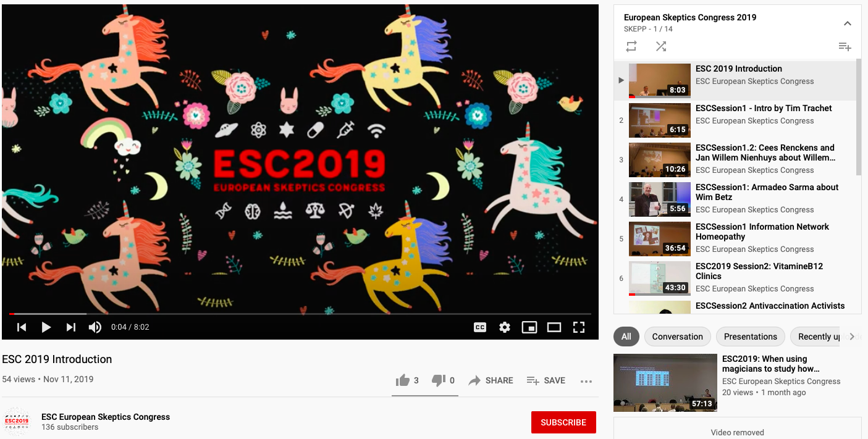Open video player settings gear
Image resolution: width=868 pixels, height=439 pixels.
(x=505, y=327)
